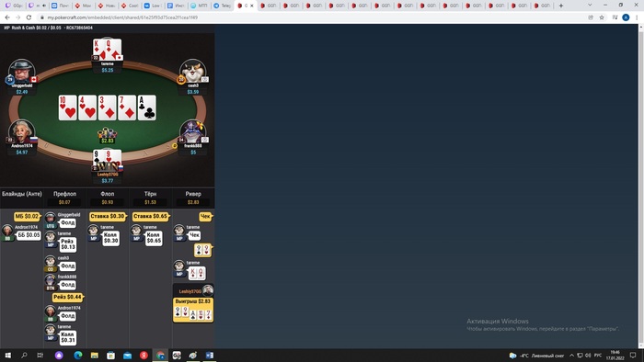Click tareme's white Чек river action
Image resolution: width=644 pixels, height=362 pixels.
(194, 235)
